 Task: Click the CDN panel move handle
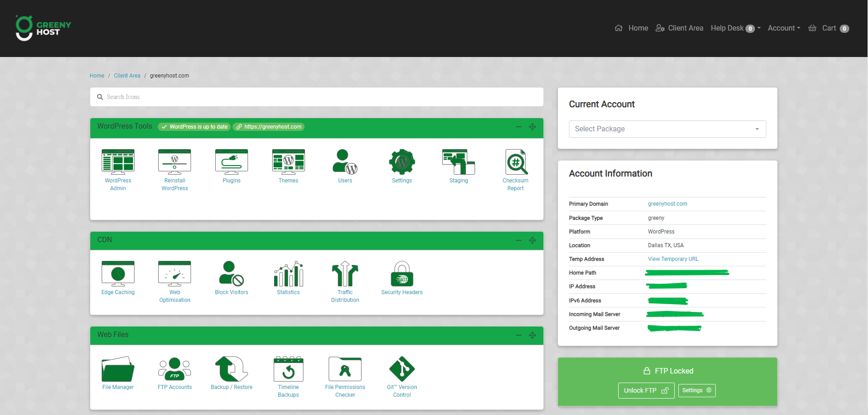point(532,240)
